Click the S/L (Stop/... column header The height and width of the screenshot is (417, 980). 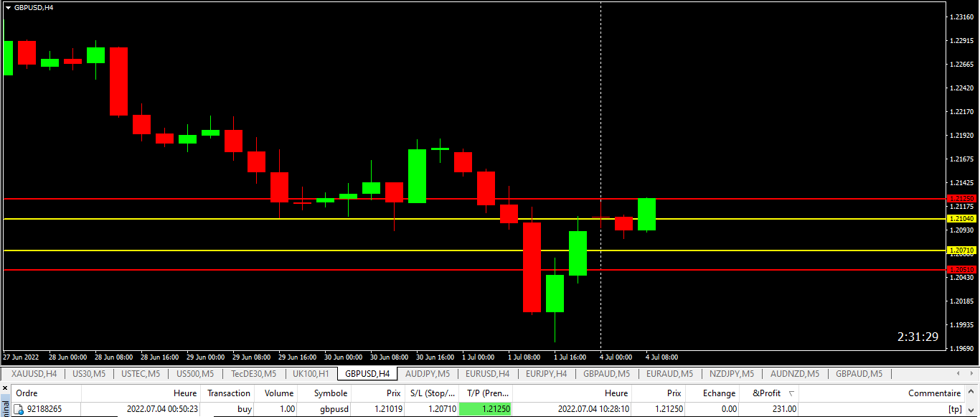point(433,393)
